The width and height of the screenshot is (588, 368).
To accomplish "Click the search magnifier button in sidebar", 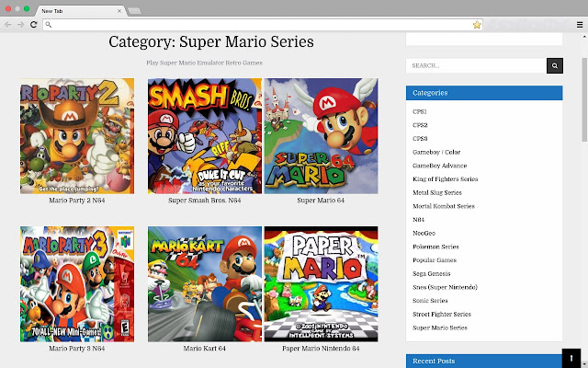I will (x=555, y=65).
